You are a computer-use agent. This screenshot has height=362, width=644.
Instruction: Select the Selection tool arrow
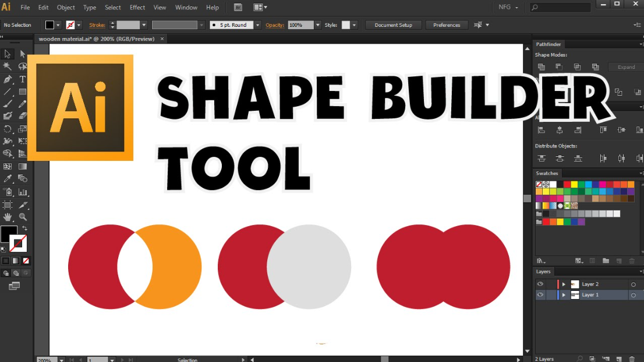pyautogui.click(x=8, y=54)
